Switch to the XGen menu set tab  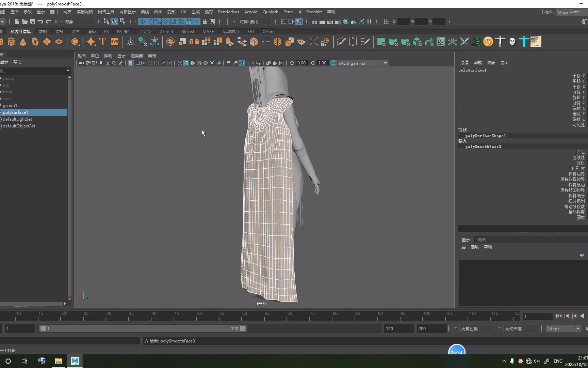click(x=268, y=31)
